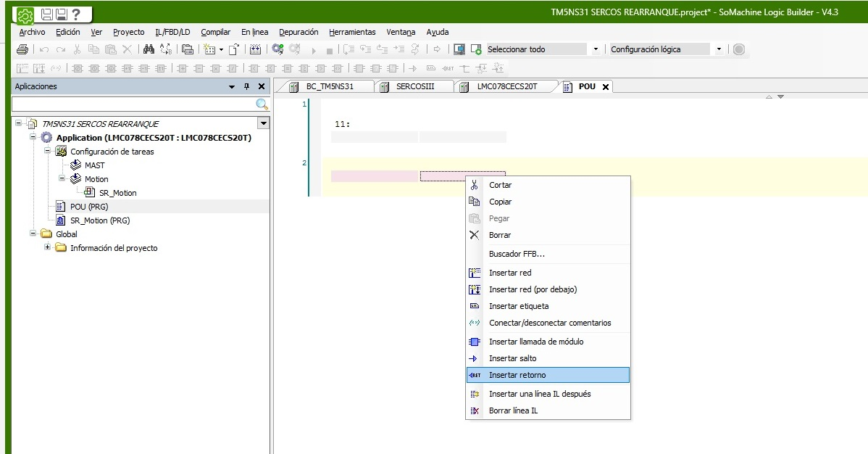Click the RET return icon in second toolbar
The image size is (868, 454).
(x=448, y=69)
